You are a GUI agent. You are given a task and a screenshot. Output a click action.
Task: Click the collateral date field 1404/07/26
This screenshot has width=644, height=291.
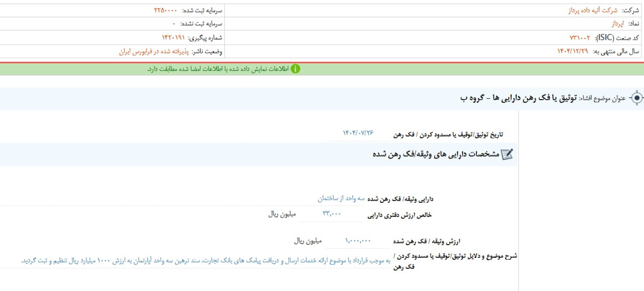coord(359,133)
